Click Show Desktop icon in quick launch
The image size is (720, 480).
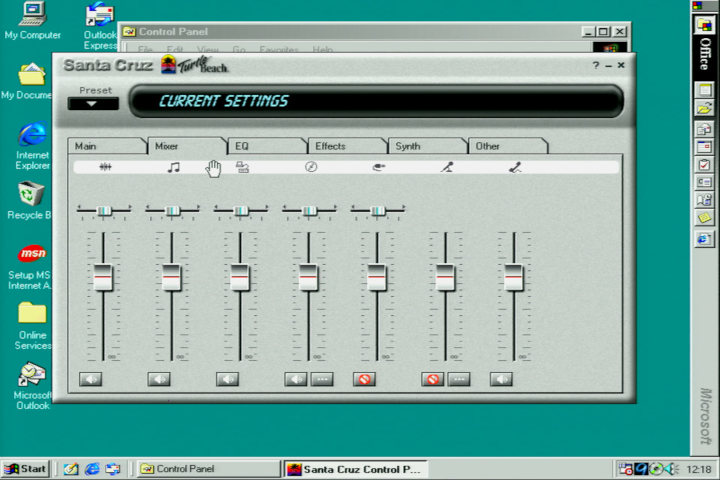pyautogui.click(x=71, y=469)
